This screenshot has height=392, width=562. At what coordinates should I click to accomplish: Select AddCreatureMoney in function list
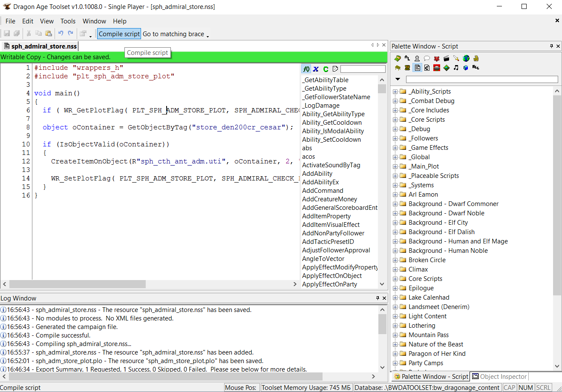[329, 199]
